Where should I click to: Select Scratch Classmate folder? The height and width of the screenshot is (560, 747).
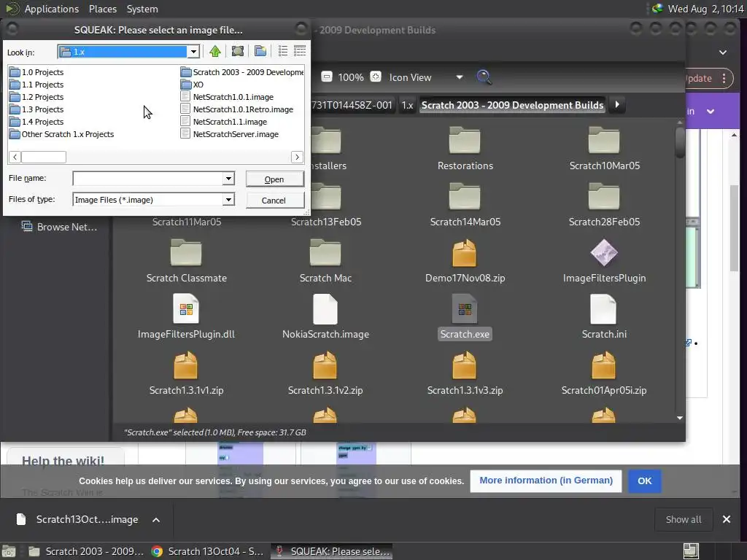pyautogui.click(x=186, y=262)
